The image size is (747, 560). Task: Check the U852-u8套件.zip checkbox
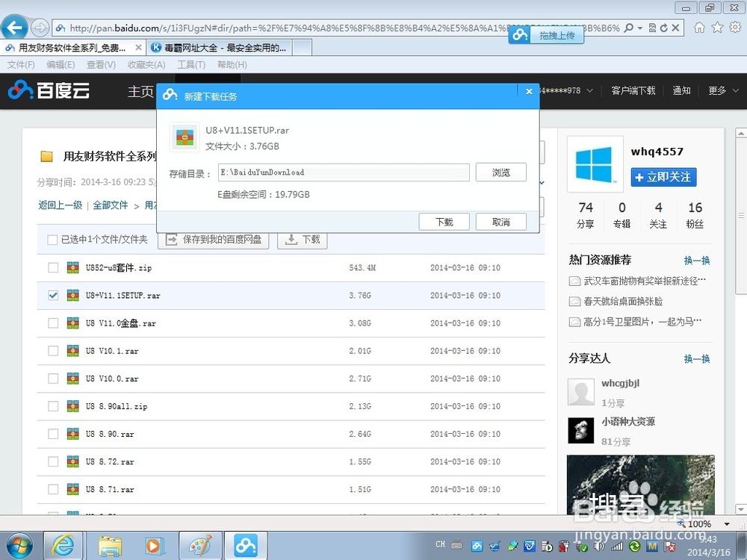[x=53, y=267]
